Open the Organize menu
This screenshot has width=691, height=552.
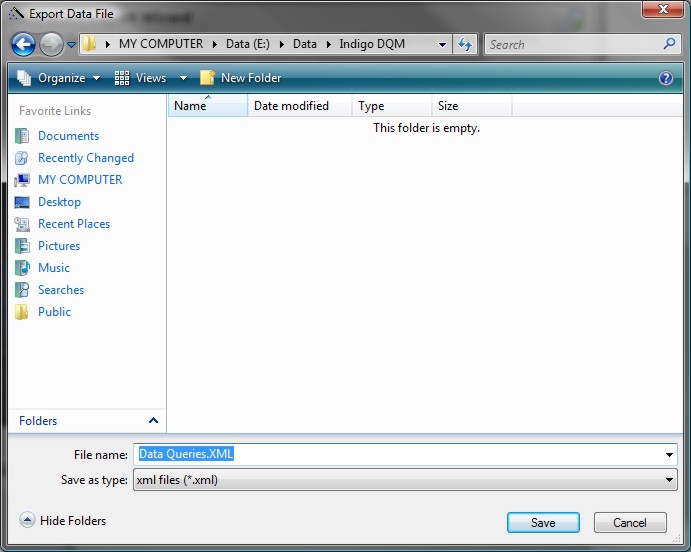click(60, 78)
